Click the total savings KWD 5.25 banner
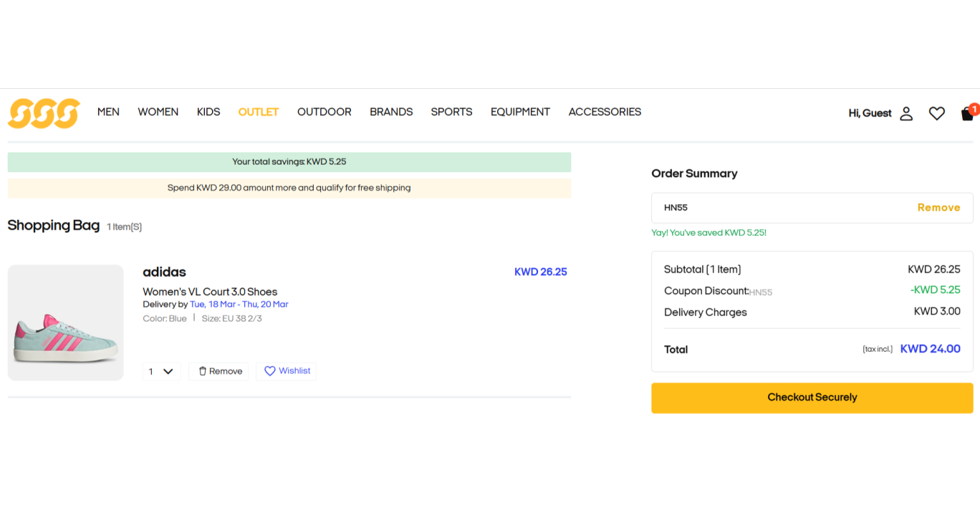The image size is (980, 516). pyautogui.click(x=289, y=162)
